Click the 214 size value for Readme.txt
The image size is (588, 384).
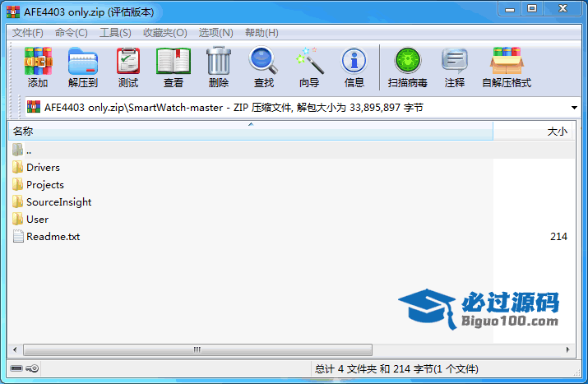click(x=558, y=236)
